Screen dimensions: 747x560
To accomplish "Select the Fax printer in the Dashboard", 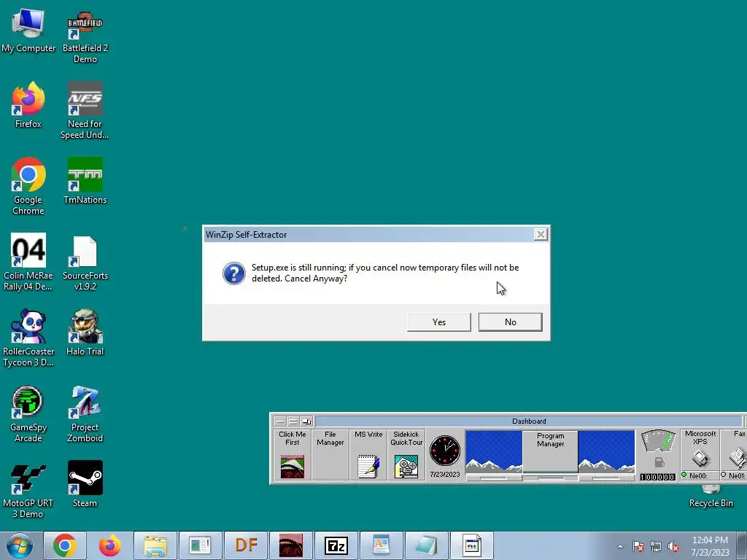I will point(734,450).
